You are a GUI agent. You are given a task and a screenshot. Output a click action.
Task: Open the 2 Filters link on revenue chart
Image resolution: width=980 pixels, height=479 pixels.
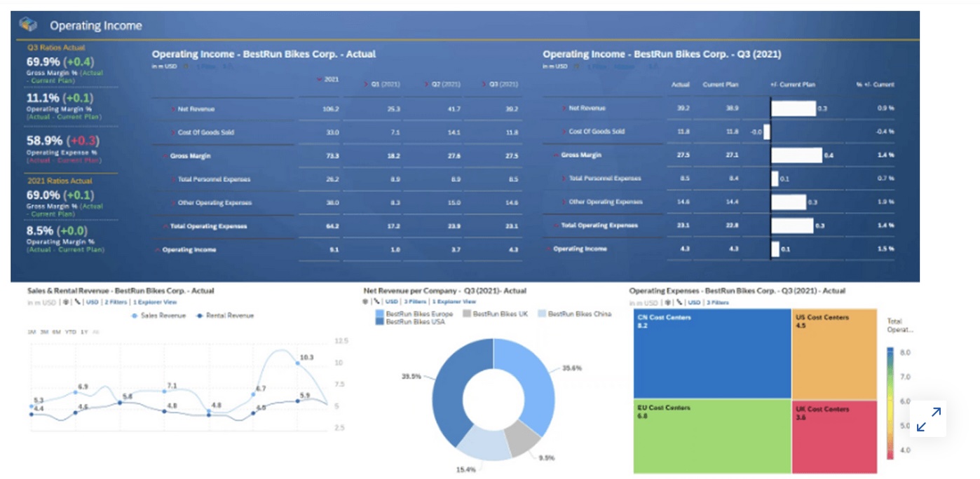pos(116,303)
